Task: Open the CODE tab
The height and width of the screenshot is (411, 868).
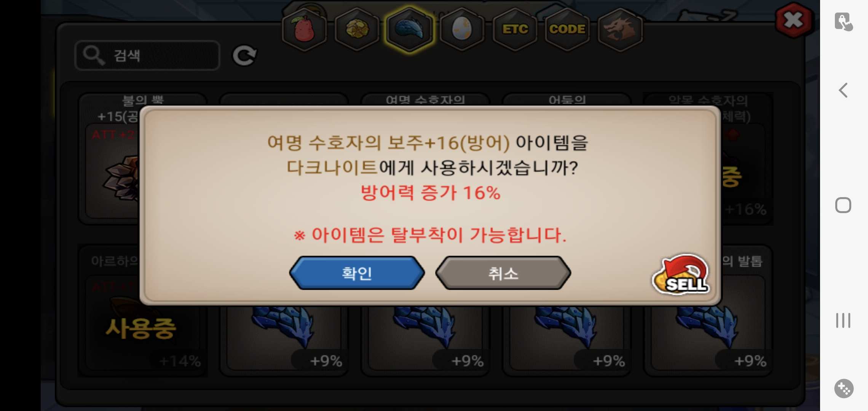Action: point(567,30)
